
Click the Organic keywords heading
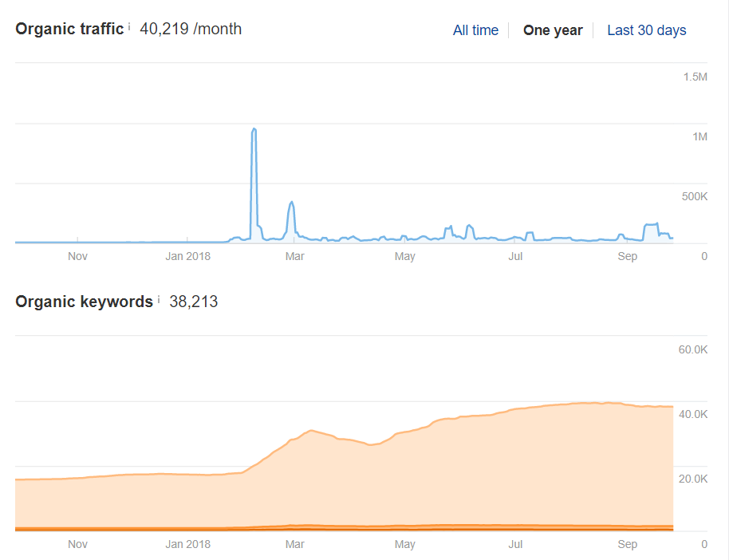tap(84, 302)
